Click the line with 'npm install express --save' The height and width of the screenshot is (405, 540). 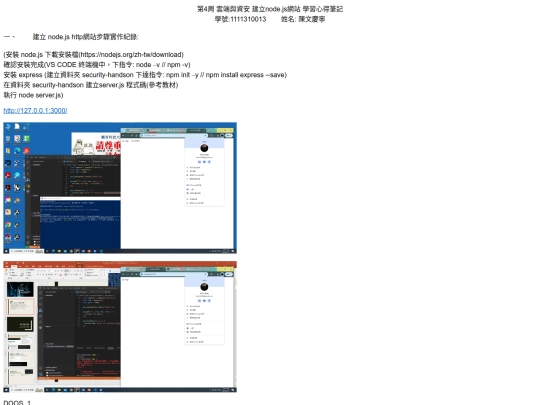click(x=145, y=75)
